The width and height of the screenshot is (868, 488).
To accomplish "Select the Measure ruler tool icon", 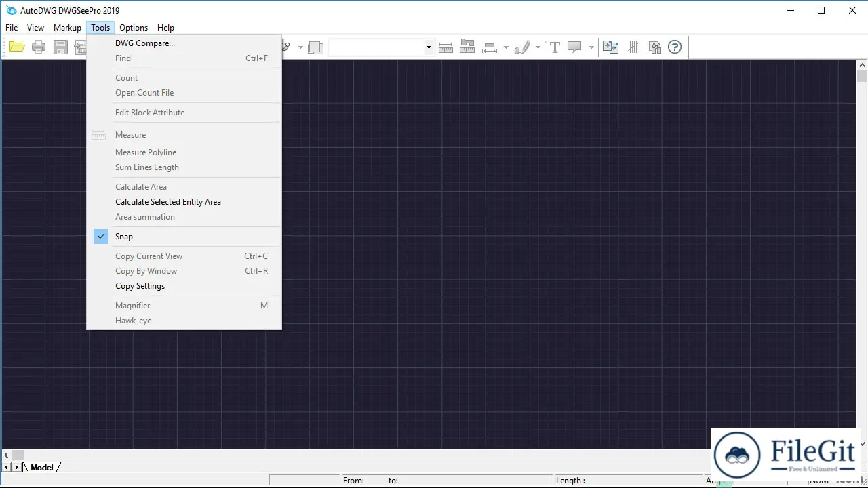I will [446, 47].
